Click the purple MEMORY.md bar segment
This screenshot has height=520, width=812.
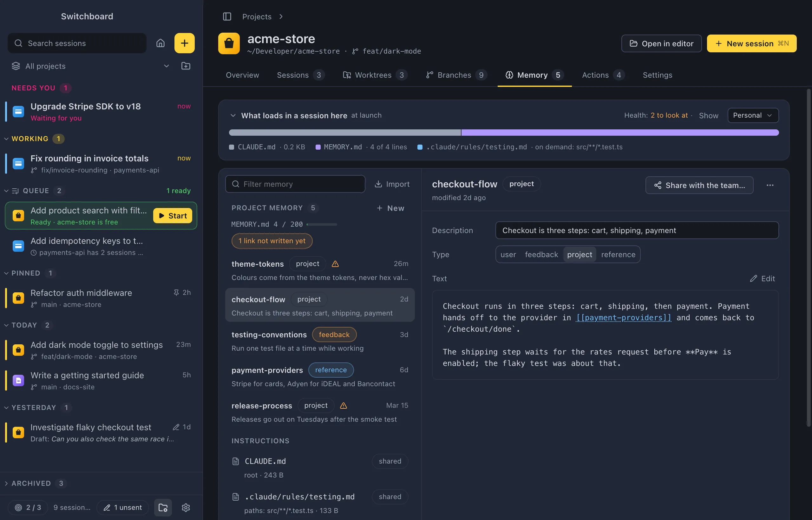click(x=620, y=133)
